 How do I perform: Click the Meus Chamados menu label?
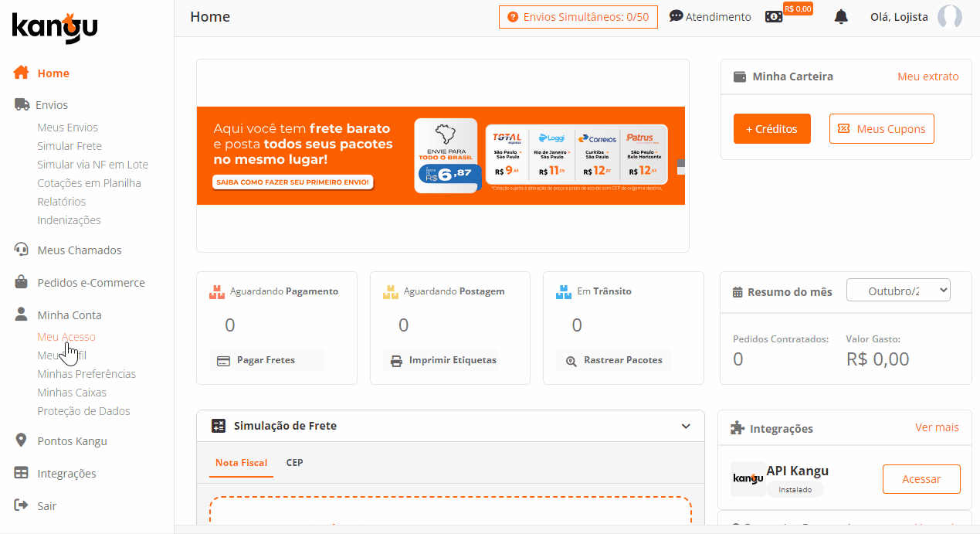(80, 250)
